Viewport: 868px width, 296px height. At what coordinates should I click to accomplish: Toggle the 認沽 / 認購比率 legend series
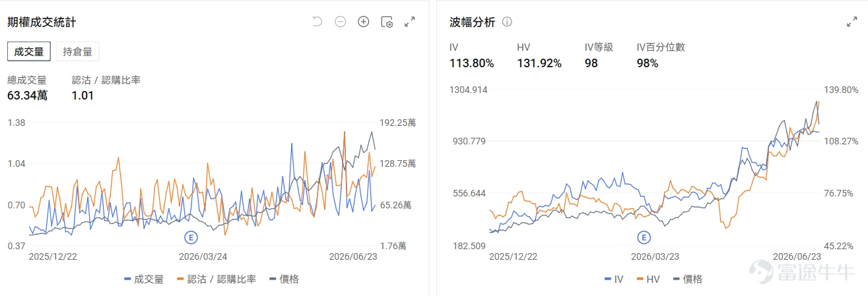tap(217, 279)
